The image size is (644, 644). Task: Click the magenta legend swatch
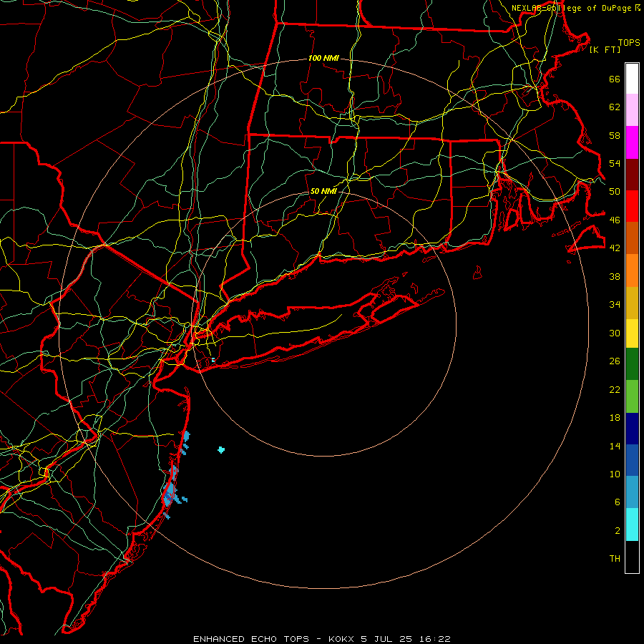(x=632, y=142)
